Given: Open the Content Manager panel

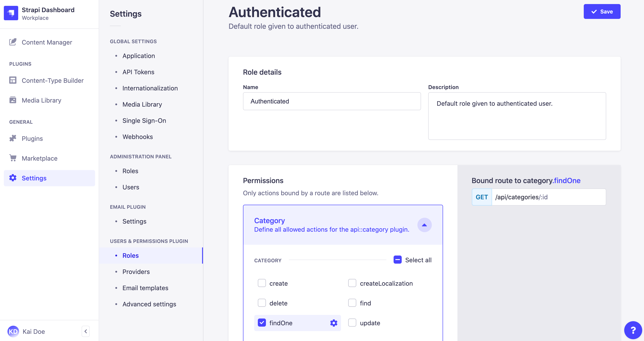Looking at the screenshot, I should coord(47,42).
